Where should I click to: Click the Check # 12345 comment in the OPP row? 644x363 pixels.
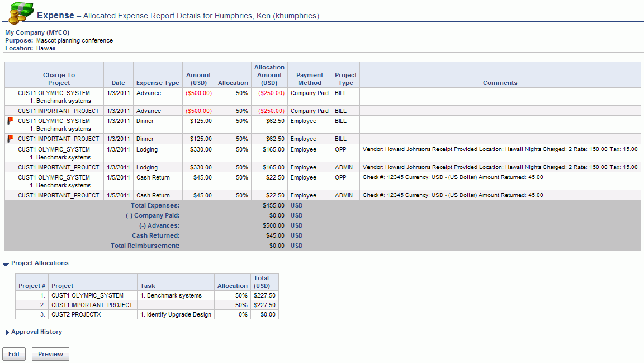tap(453, 177)
